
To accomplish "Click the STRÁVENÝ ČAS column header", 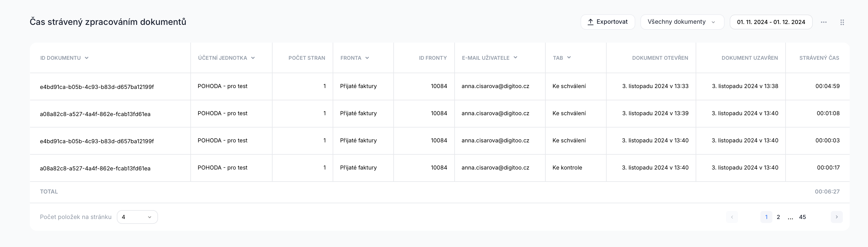I will pos(819,58).
